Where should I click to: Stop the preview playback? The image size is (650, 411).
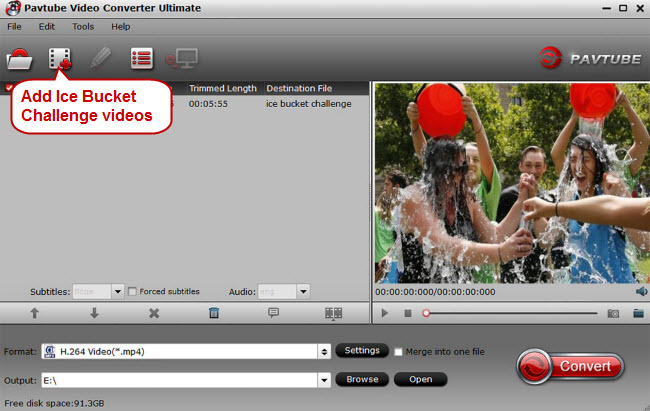click(408, 313)
